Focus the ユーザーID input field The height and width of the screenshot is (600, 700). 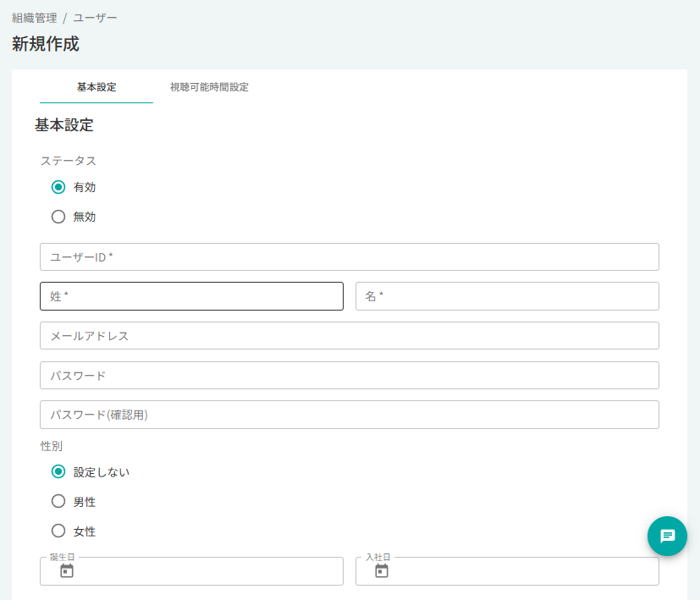click(x=349, y=256)
